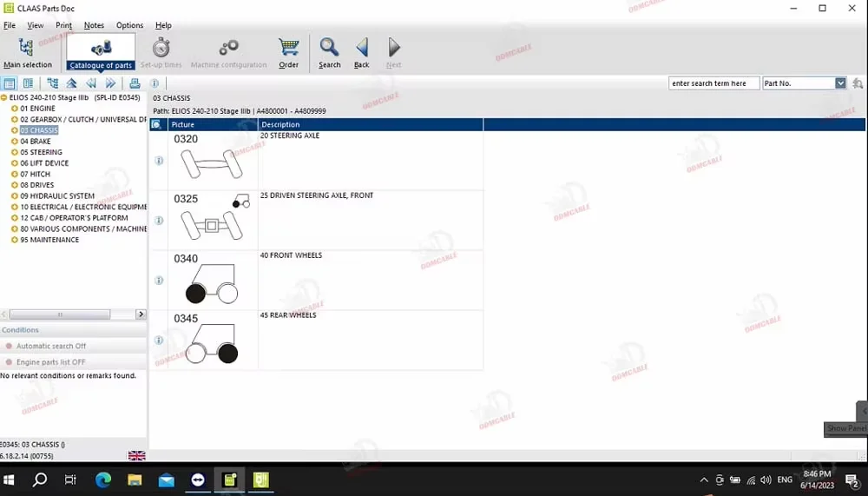
Task: Click the enter search term input field
Action: pos(713,83)
